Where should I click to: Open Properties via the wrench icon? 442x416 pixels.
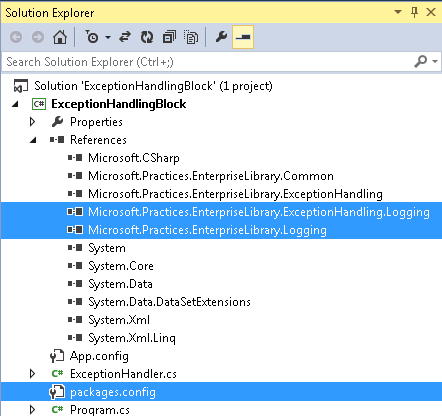pyautogui.click(x=221, y=37)
